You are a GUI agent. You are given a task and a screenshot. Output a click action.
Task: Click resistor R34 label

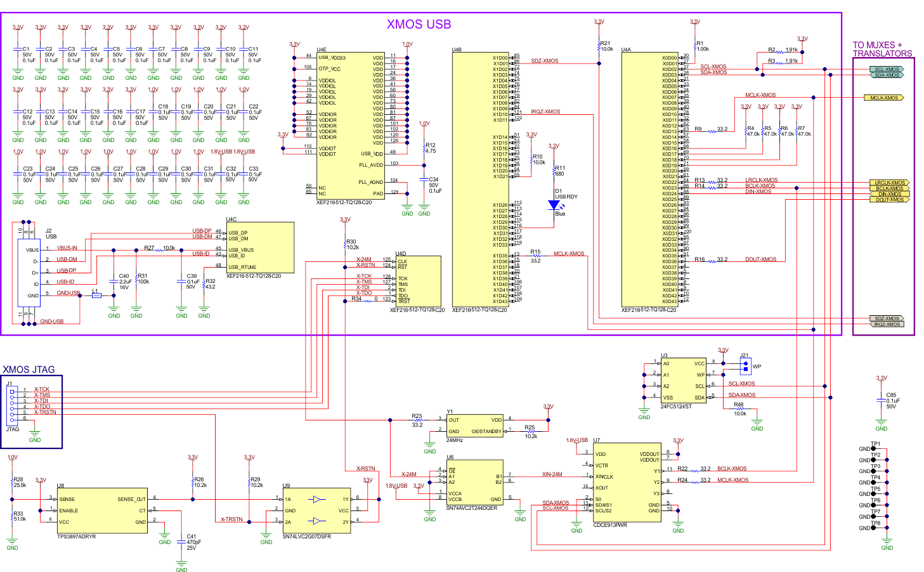click(356, 299)
